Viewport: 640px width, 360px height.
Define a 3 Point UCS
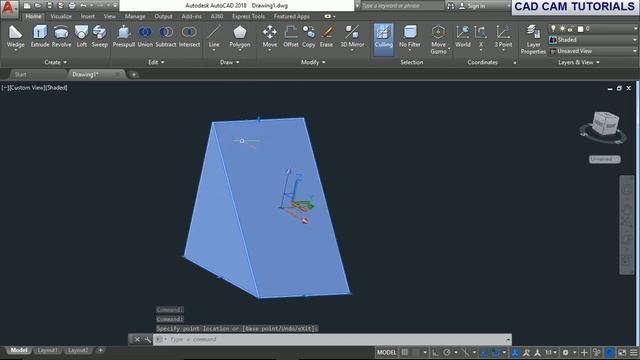pos(503,37)
